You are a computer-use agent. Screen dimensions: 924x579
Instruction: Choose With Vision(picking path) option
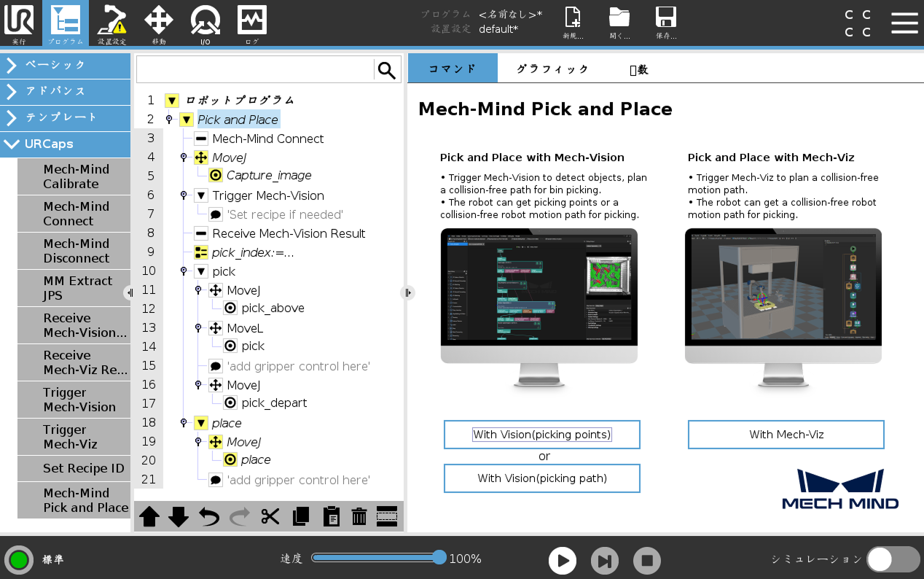[542, 478]
